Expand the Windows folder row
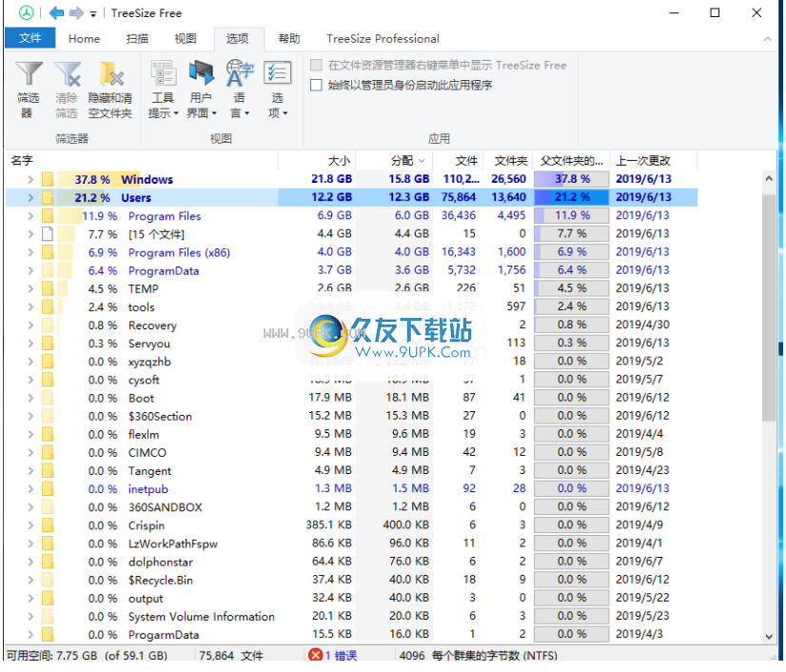Image resolution: width=786 pixels, height=672 pixels. pos(30,179)
